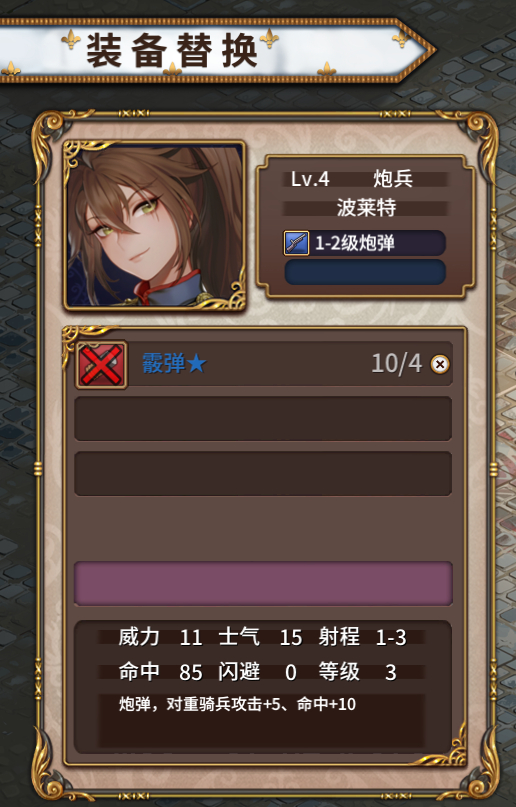Click the 威力 11 stat
The width and height of the screenshot is (516, 807).
pos(160,637)
